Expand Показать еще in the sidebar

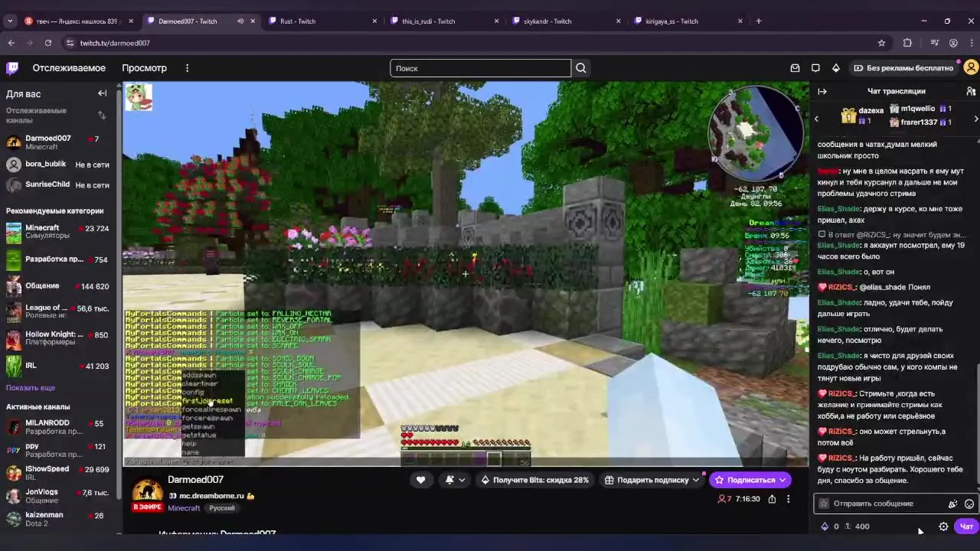tap(31, 388)
